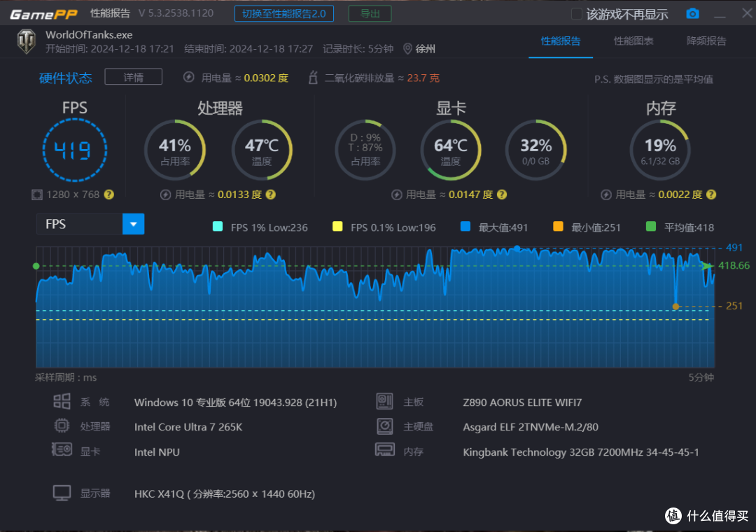Click the processor 47℃ temperature gauge
This screenshot has width=756, height=532.
point(262,150)
